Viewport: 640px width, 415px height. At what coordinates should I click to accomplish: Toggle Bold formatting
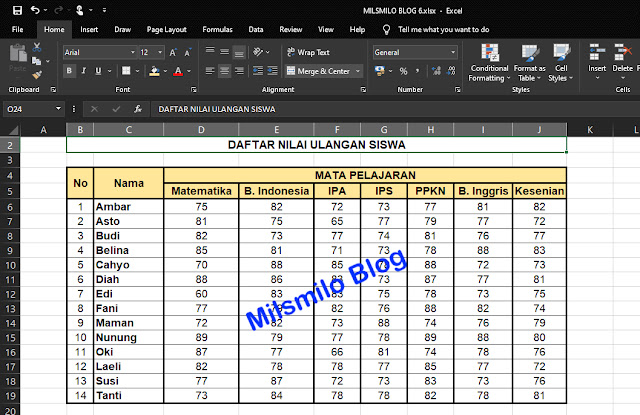coord(69,71)
